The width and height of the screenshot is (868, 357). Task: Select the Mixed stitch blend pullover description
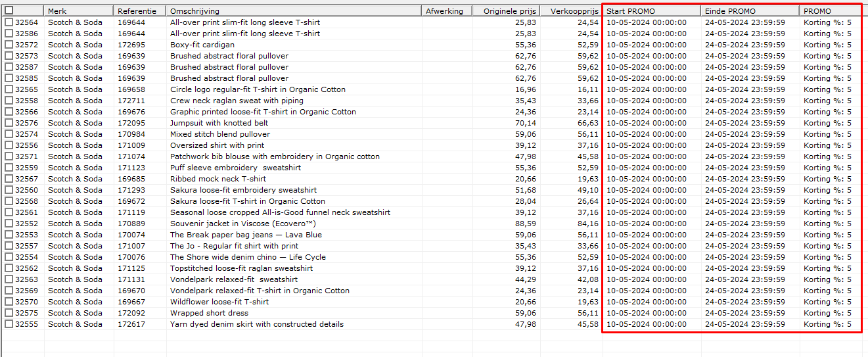coord(220,134)
